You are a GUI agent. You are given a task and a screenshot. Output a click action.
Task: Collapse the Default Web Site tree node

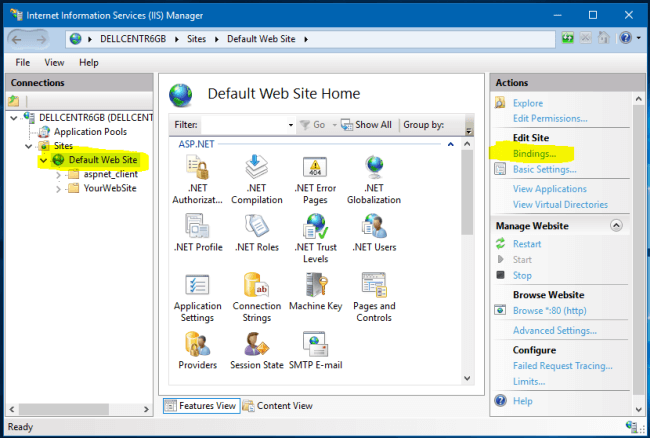(x=43, y=160)
